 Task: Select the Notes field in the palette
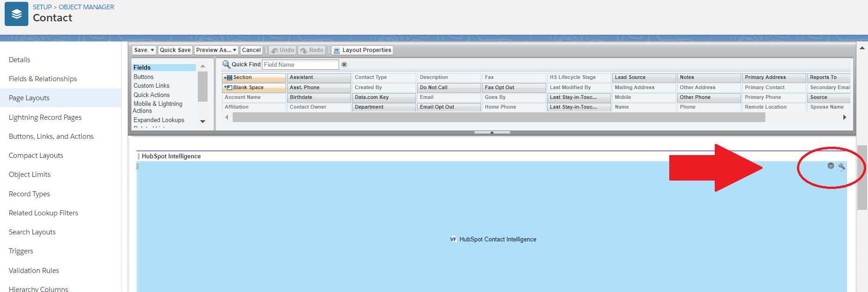click(709, 78)
